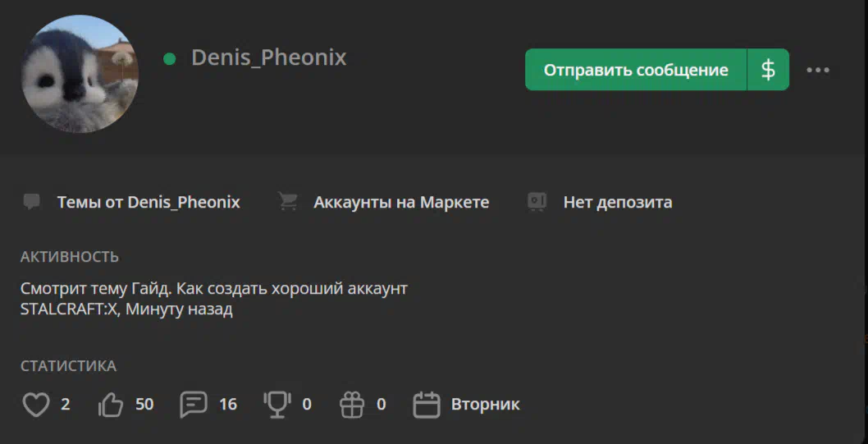Click the thumbs-up likes icon
This screenshot has width=868, height=444.
111,405
